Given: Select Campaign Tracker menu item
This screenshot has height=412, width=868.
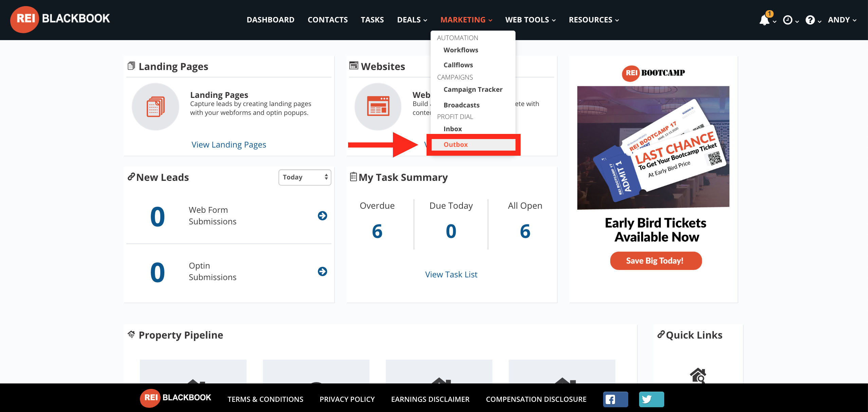Looking at the screenshot, I should pos(473,89).
